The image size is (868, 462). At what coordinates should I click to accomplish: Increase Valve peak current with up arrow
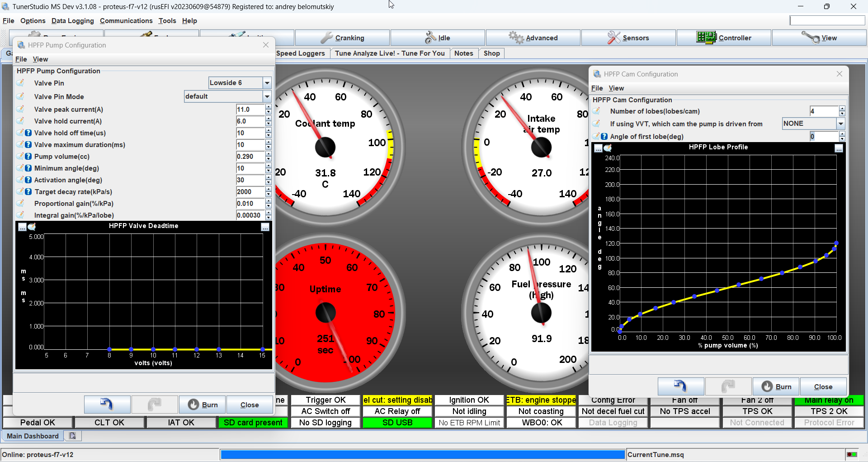[269, 107]
